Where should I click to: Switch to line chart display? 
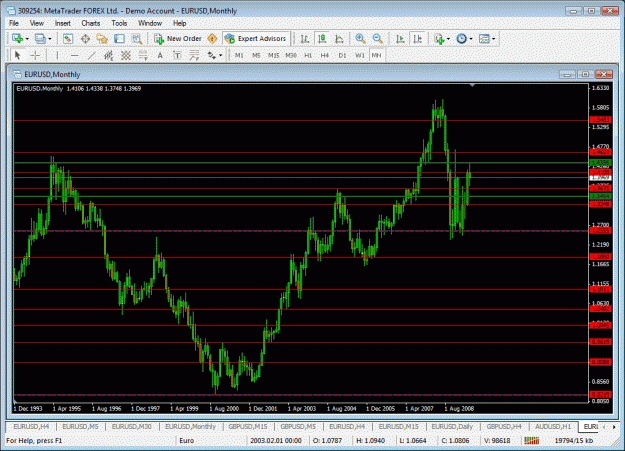[x=339, y=39]
